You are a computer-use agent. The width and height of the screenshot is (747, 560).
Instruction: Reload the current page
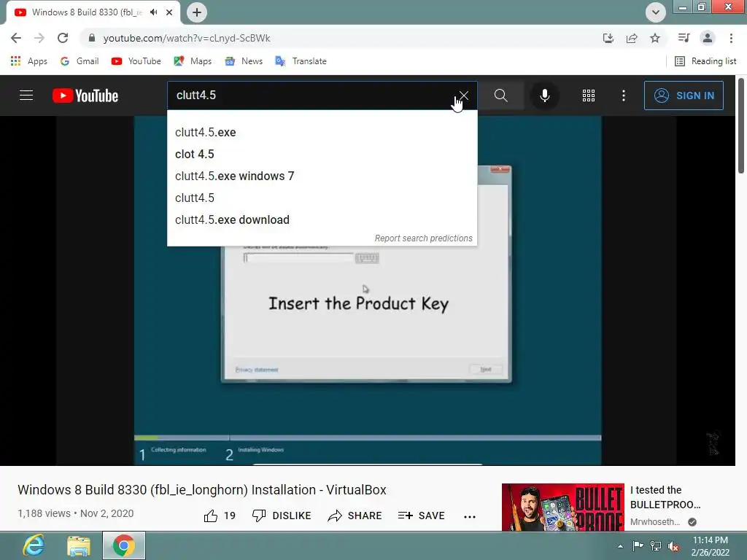tap(63, 38)
